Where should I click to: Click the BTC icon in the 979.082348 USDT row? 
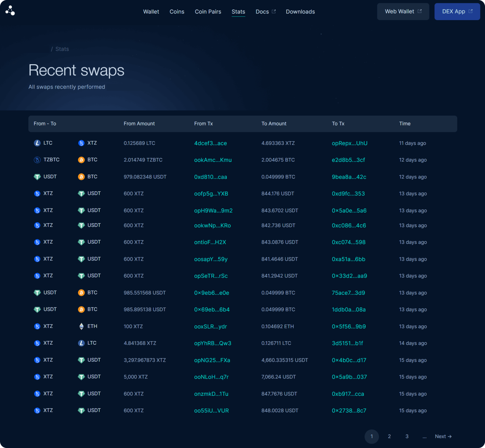coord(81,177)
